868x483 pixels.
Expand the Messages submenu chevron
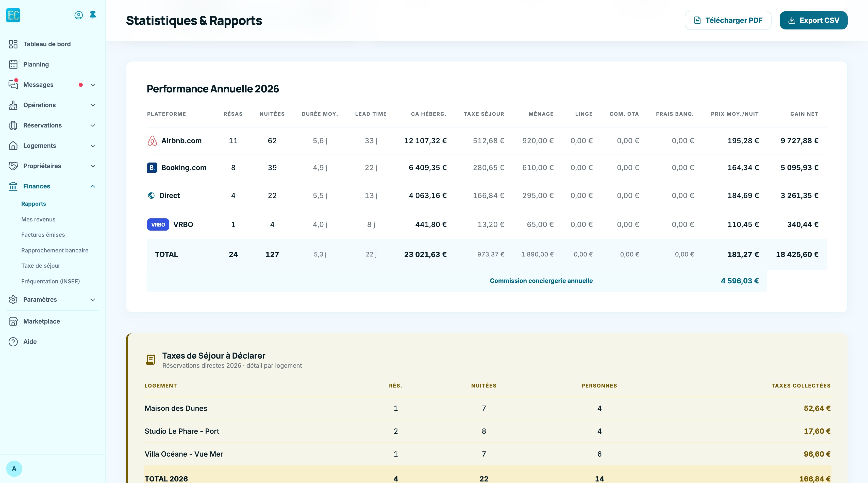93,85
